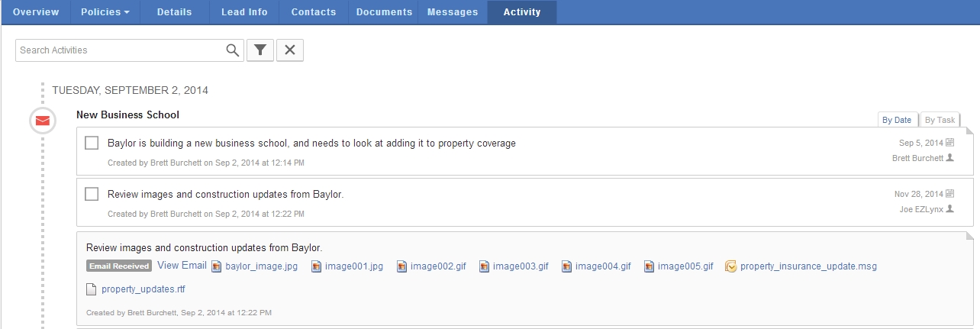Go to the Overview tab
Screen dimensions: 980x329
tap(36, 12)
